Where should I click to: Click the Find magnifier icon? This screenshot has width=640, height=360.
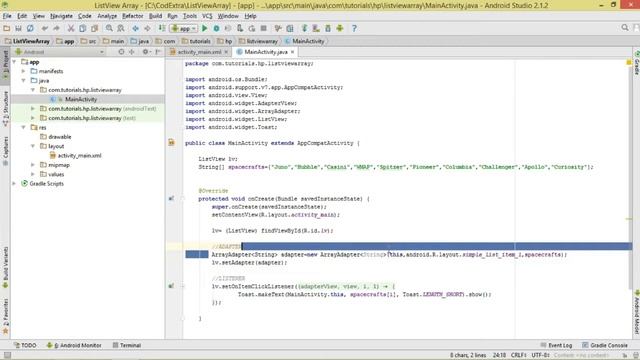click(109, 28)
